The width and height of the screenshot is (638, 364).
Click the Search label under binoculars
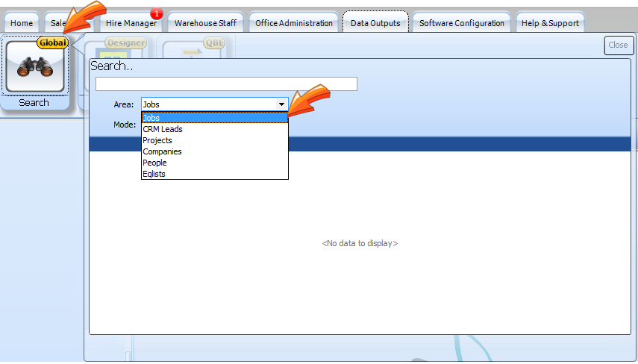click(x=34, y=102)
